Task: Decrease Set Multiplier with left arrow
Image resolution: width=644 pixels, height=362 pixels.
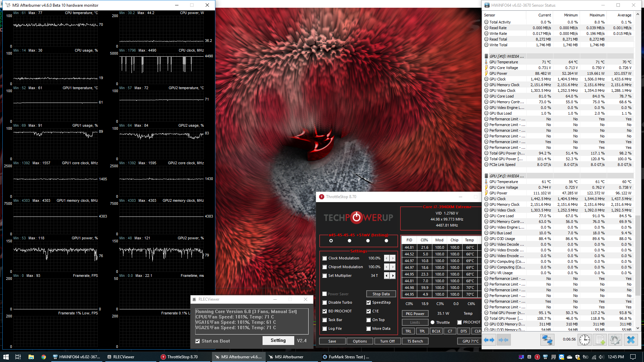Action: pyautogui.click(x=387, y=276)
